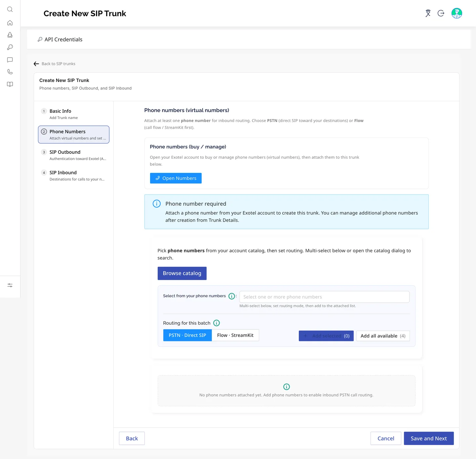Click the Back to SIP trunks link
The image size is (476, 459).
pos(59,64)
